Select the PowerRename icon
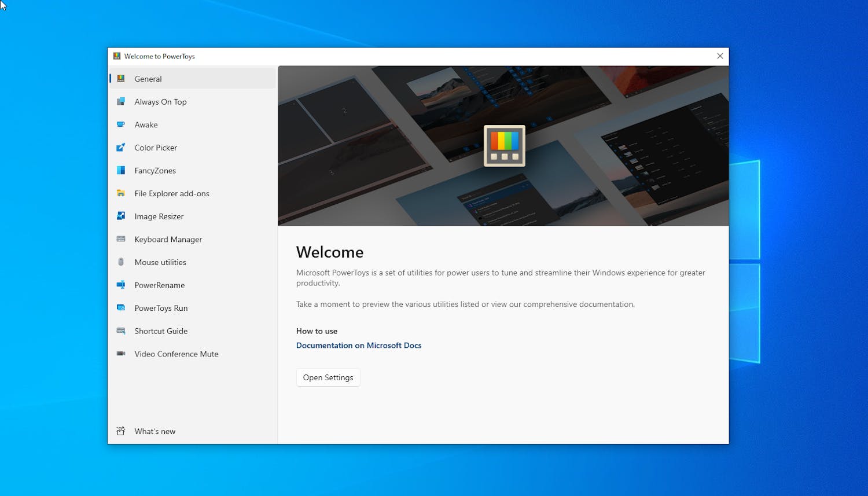Image resolution: width=868 pixels, height=496 pixels. 121,285
